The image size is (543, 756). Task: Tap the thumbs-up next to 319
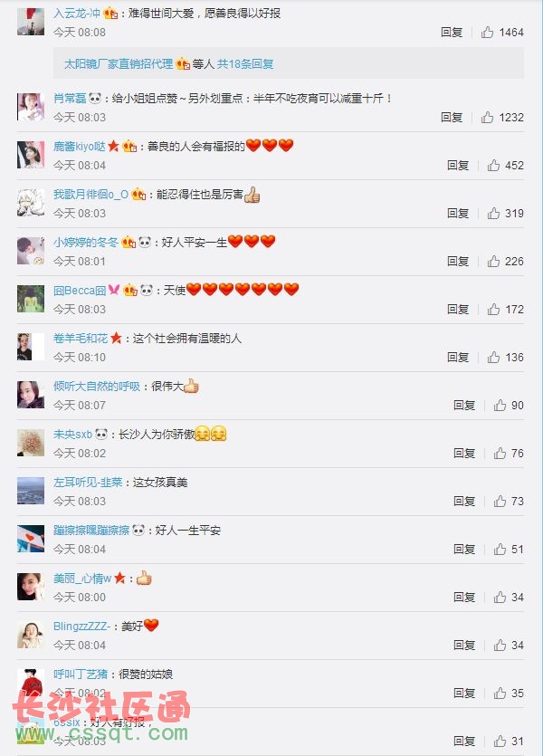point(493,213)
